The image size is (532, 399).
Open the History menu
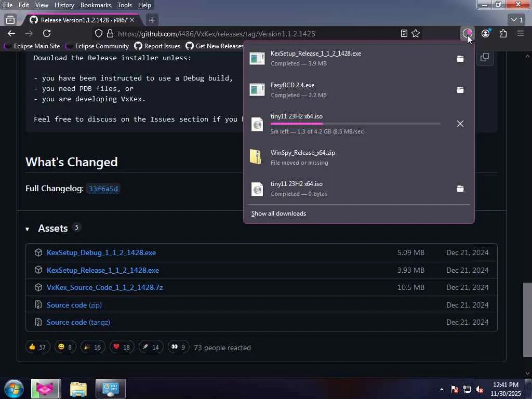(64, 5)
